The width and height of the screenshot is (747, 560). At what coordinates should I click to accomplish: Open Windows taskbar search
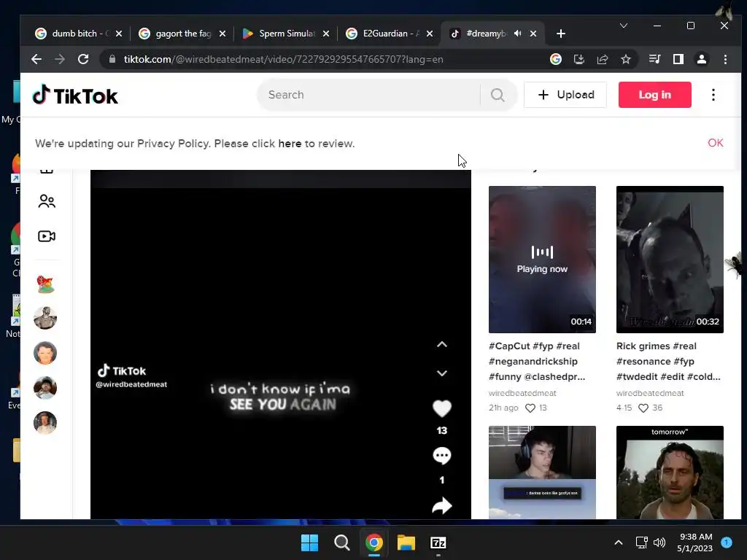tap(341, 542)
